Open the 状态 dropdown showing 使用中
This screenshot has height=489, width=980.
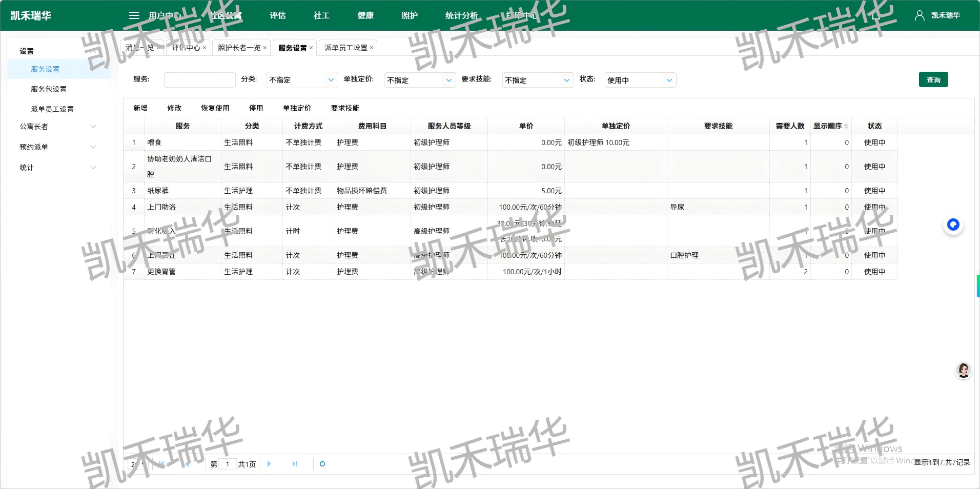(x=640, y=80)
